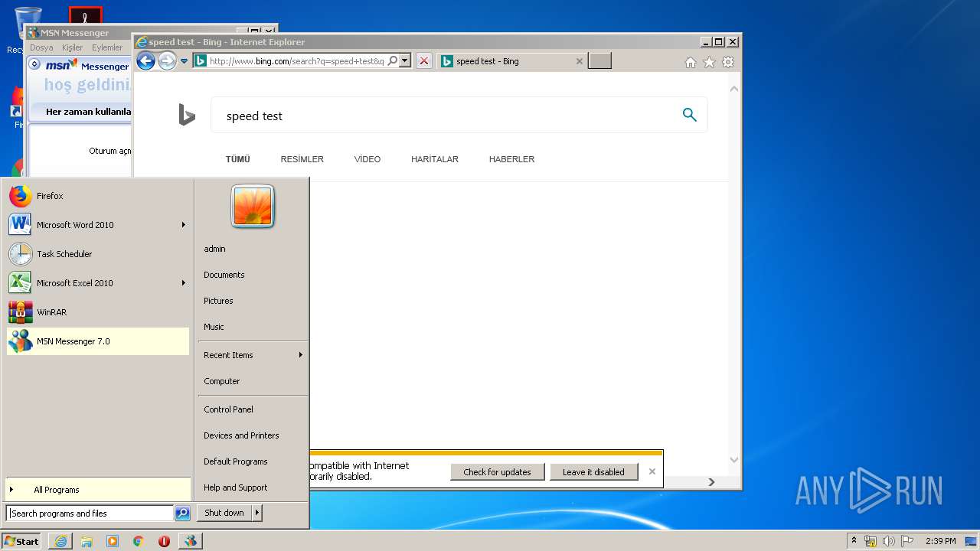
Task: Open All Programs list
Action: tap(97, 490)
